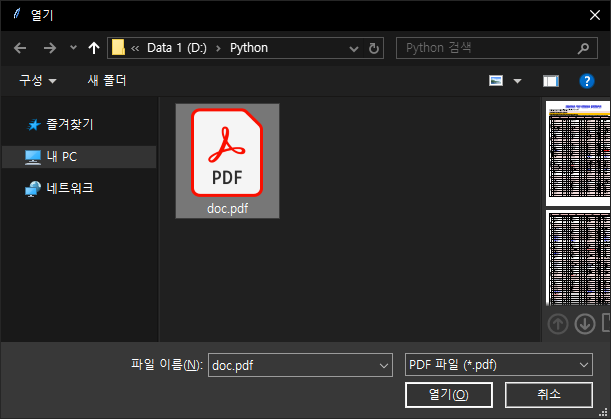The width and height of the screenshot is (611, 419).
Task: Select Data 1 (D:) in the path
Action: coord(177,48)
